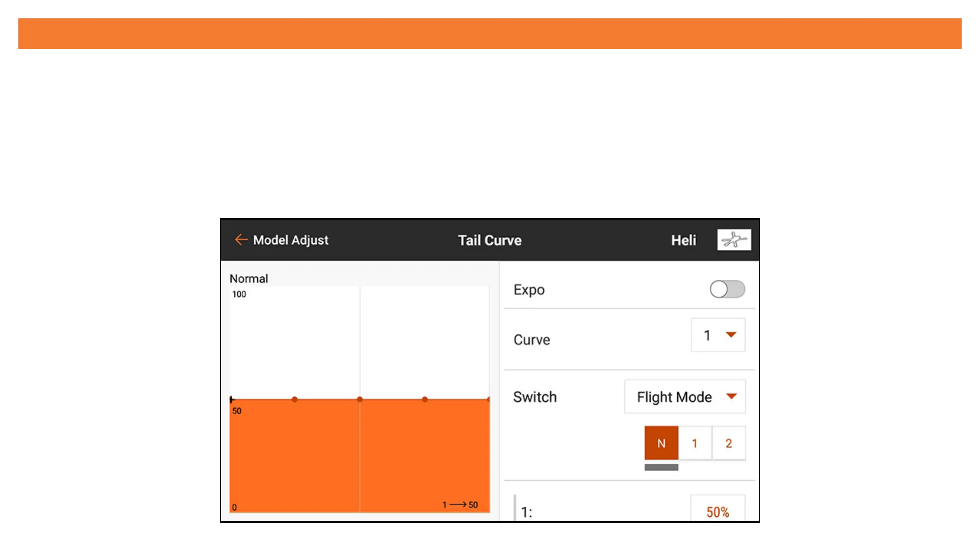Select flight mode N button
Screen dimensions: 980x551
pyautogui.click(x=661, y=443)
